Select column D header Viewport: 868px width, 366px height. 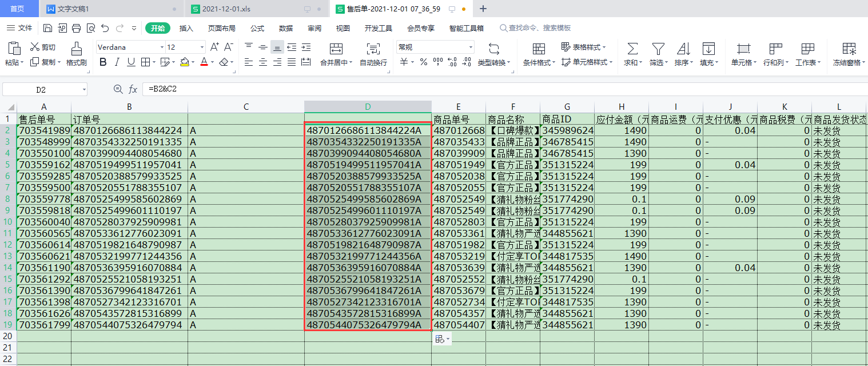pyautogui.click(x=368, y=107)
